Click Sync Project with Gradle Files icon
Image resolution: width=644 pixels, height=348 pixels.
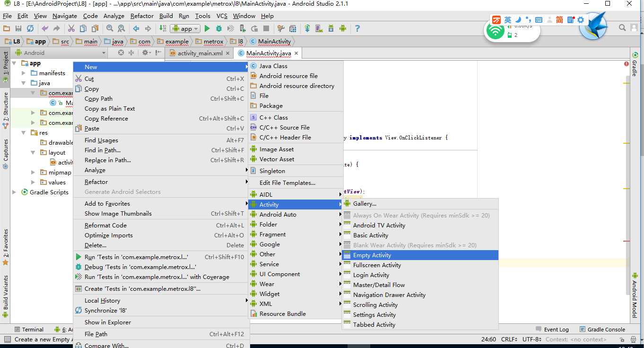[x=307, y=28]
